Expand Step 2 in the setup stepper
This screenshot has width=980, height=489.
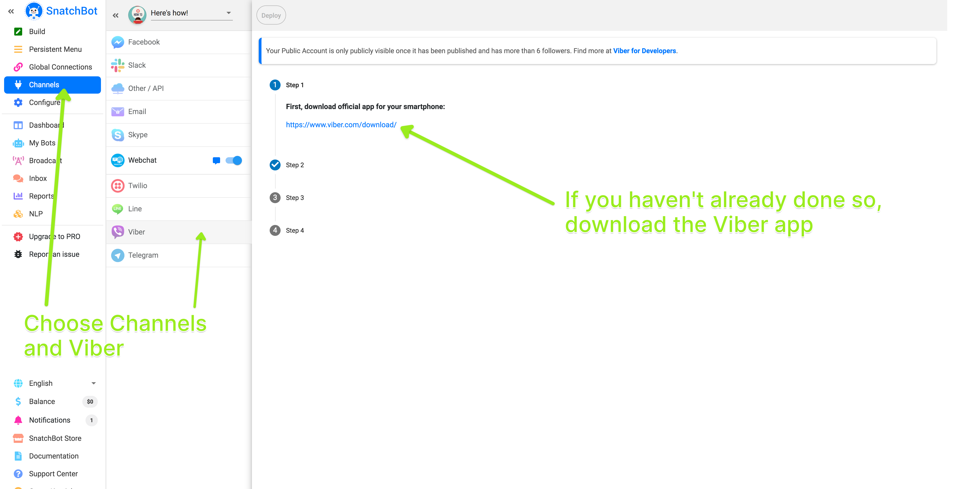pos(294,165)
